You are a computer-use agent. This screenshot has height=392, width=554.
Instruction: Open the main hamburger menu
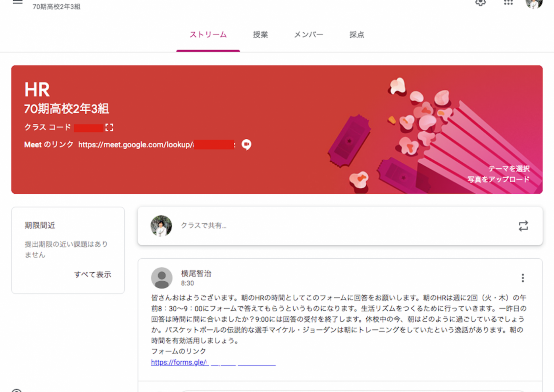pyautogui.click(x=17, y=2)
